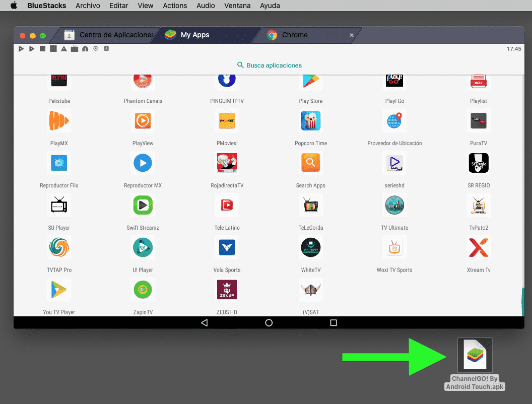Open TVTAP Pro
Viewport: 532px width, 404px height.
(x=59, y=247)
